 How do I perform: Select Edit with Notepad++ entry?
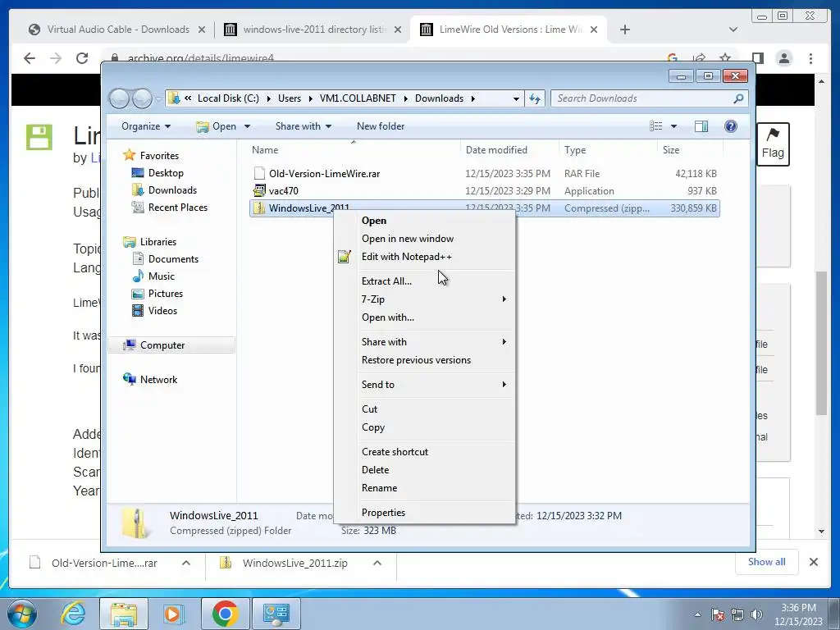click(407, 257)
